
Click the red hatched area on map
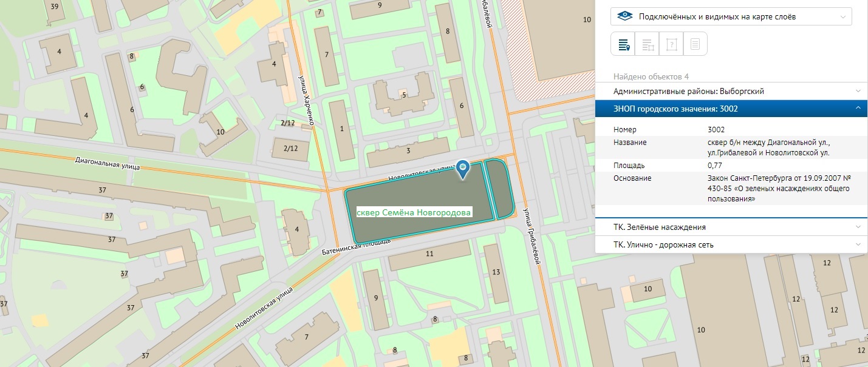[547, 42]
